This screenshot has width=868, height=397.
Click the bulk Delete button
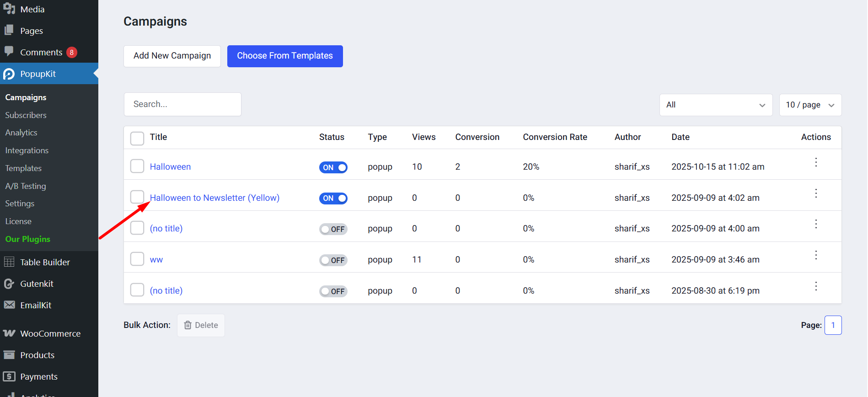tap(201, 325)
